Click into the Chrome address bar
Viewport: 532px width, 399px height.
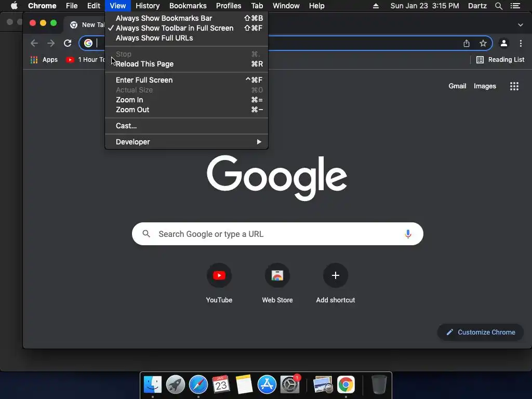tap(286, 43)
